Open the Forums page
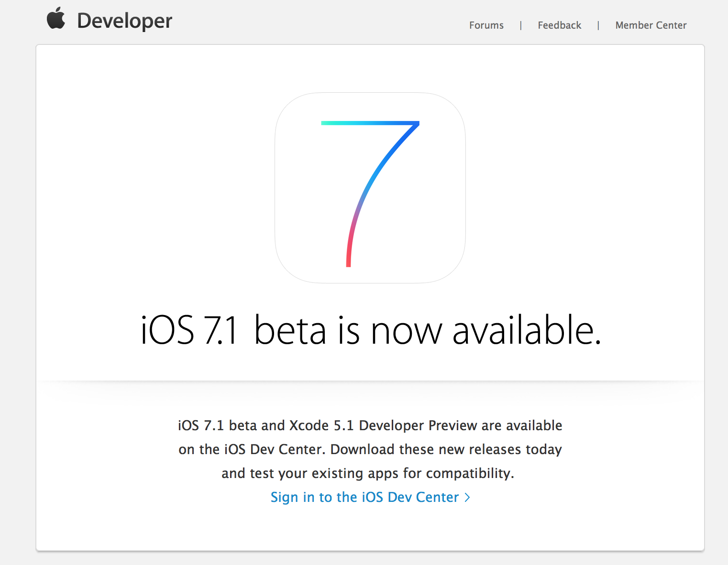Screen dimensions: 728x565 (x=486, y=25)
